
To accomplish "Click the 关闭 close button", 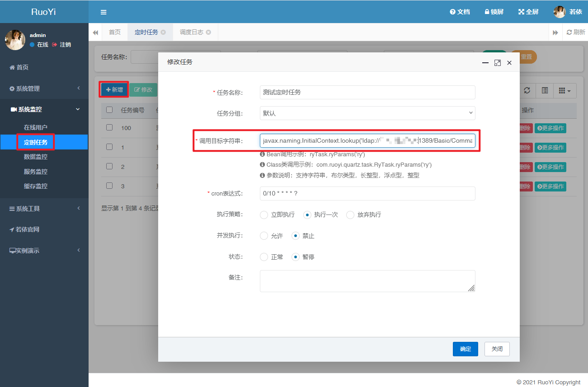I will (x=497, y=349).
